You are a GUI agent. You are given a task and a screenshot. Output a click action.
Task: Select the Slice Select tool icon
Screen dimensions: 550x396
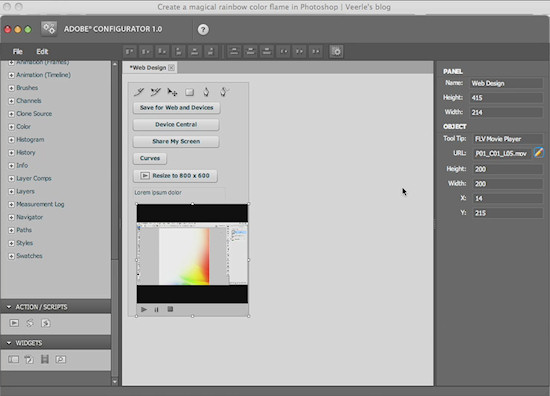tap(155, 92)
